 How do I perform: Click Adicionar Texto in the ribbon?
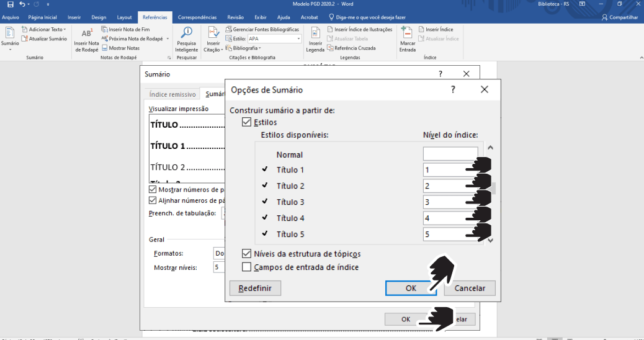pyautogui.click(x=44, y=30)
